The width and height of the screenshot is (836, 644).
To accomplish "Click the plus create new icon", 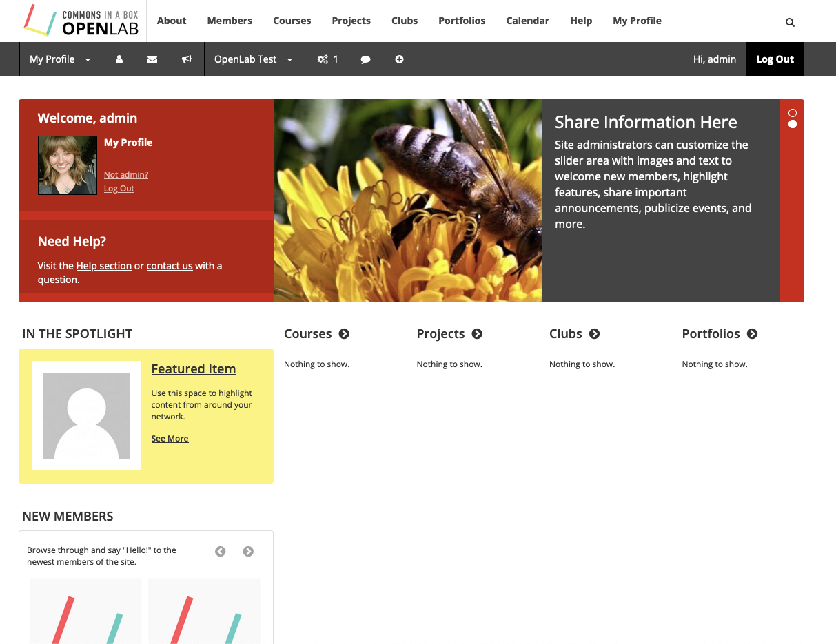I will point(399,59).
